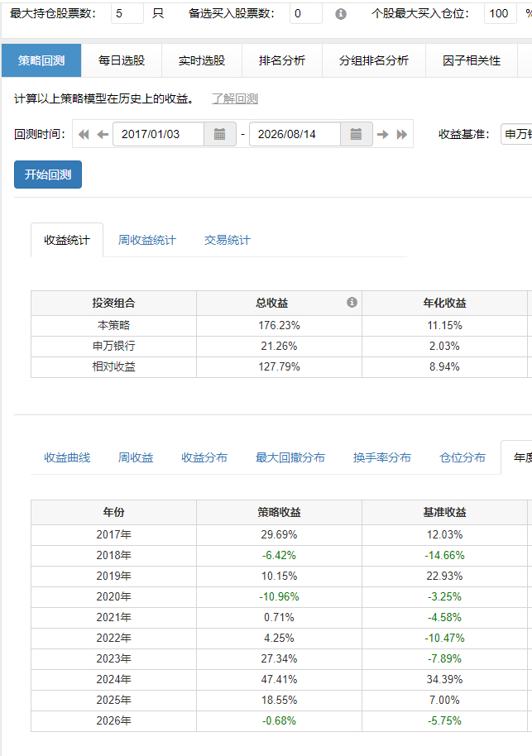The image size is (532, 756).
Task: Open the 因子相关性 tab
Action: 472,60
